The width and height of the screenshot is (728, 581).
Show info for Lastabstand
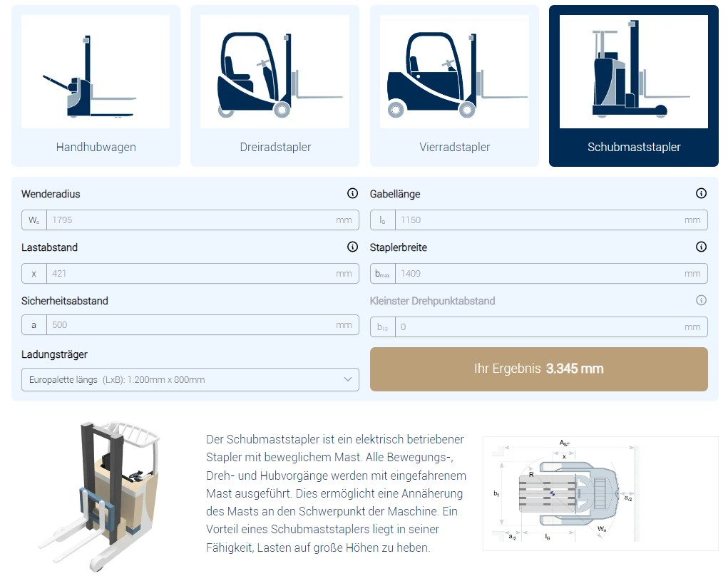point(352,247)
